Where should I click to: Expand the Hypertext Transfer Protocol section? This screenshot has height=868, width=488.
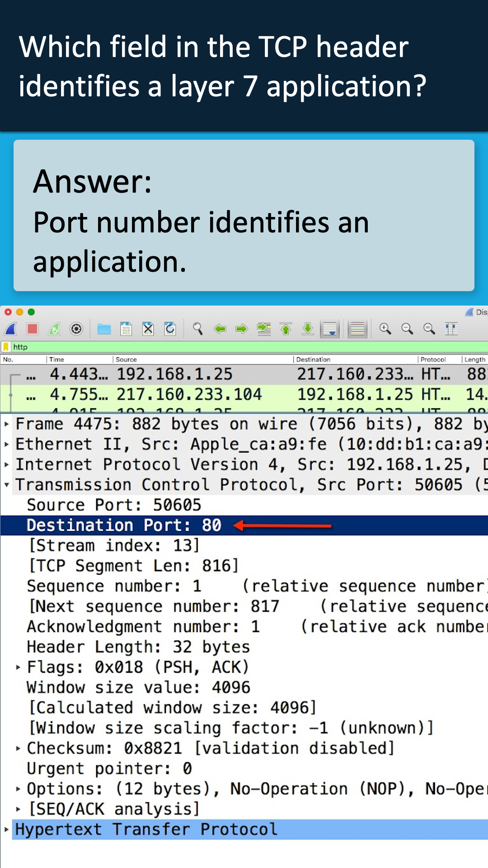click(6, 829)
